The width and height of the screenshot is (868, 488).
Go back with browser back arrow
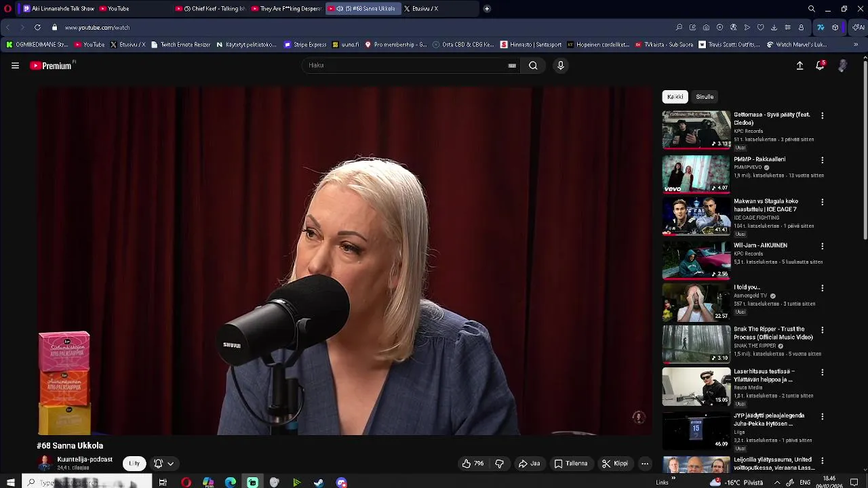pos(7,28)
